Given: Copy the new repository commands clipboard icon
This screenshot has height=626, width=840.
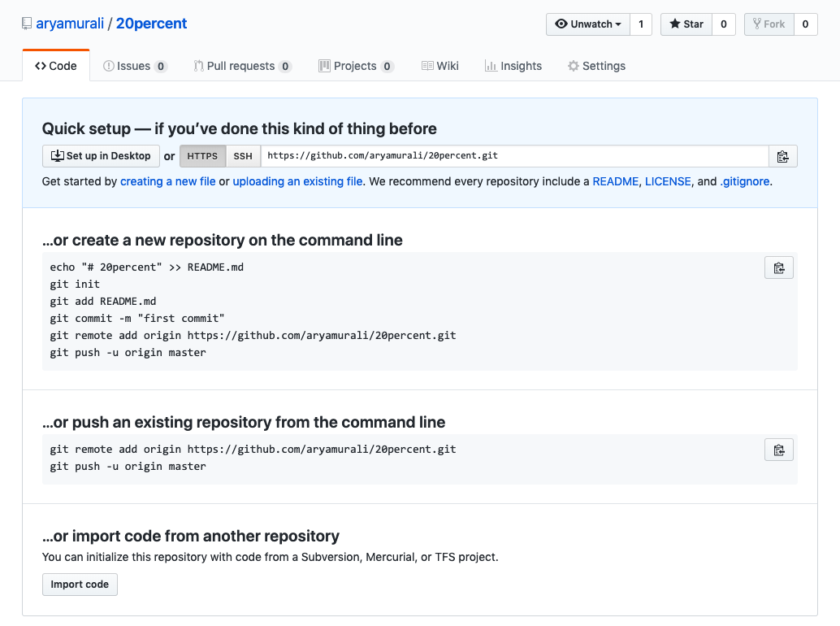Looking at the screenshot, I should (778, 267).
